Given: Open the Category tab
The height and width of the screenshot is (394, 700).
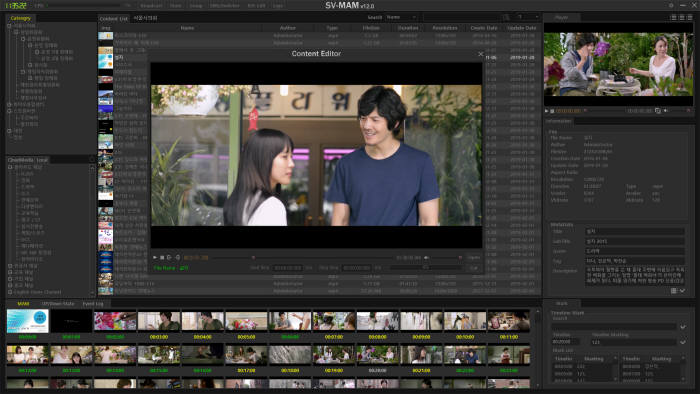Looking at the screenshot, I should (21, 18).
